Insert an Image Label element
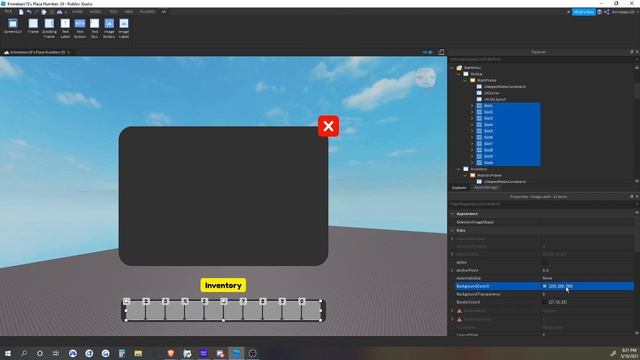The image size is (640, 360). click(x=124, y=28)
